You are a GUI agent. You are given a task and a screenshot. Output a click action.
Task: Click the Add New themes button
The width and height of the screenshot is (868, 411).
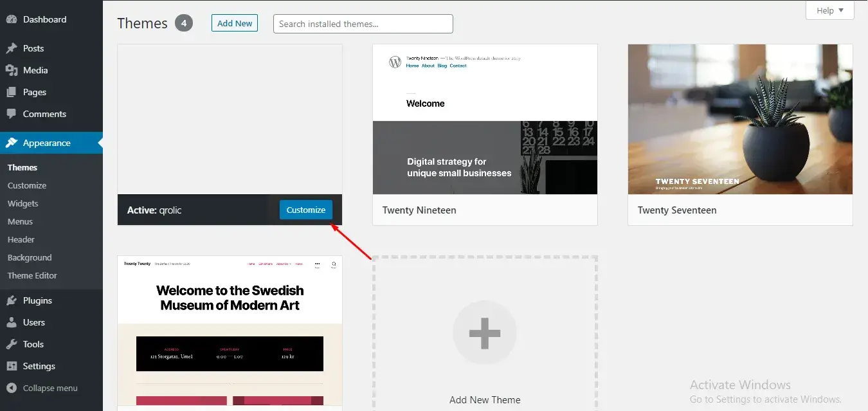click(x=234, y=23)
